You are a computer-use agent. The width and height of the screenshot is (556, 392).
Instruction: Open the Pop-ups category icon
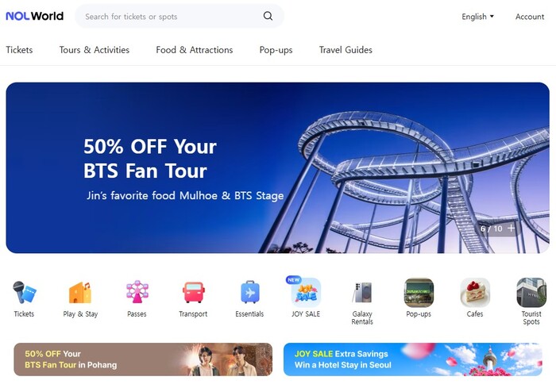tap(419, 293)
